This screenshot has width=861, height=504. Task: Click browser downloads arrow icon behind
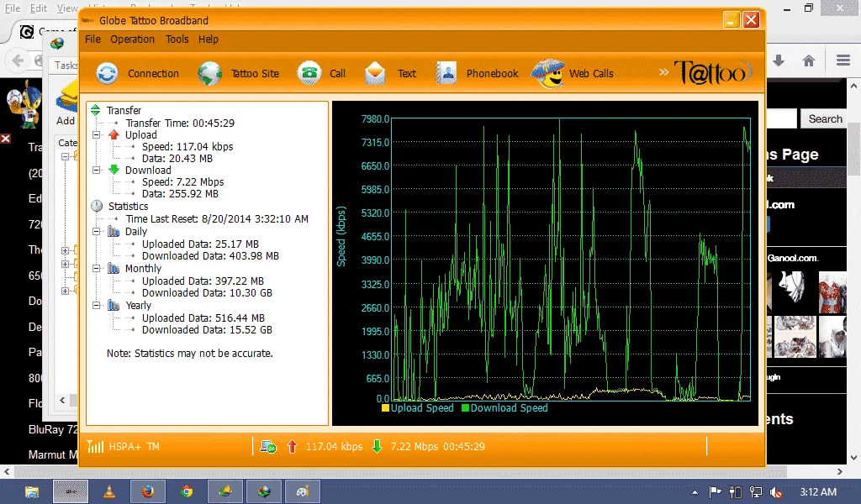[779, 60]
